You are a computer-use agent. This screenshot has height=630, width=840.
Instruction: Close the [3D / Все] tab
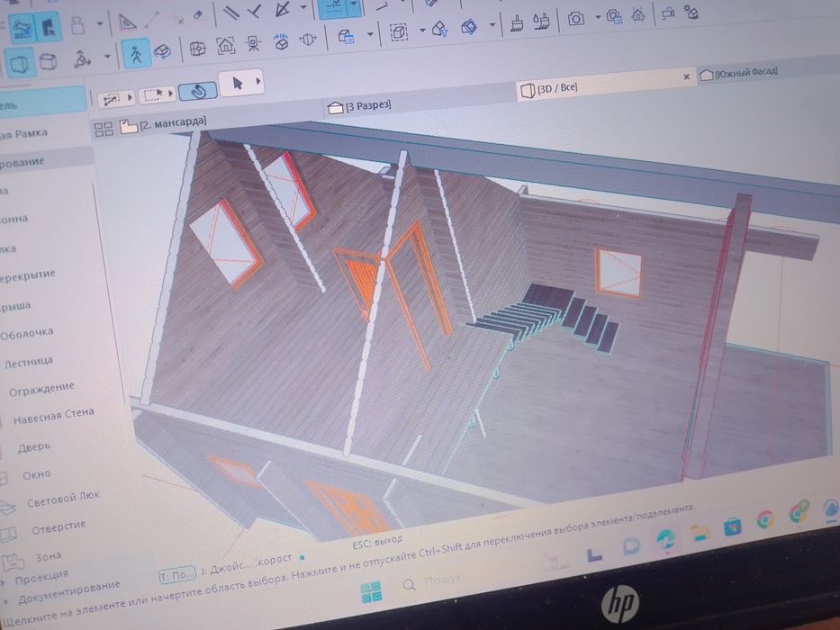coord(686,77)
